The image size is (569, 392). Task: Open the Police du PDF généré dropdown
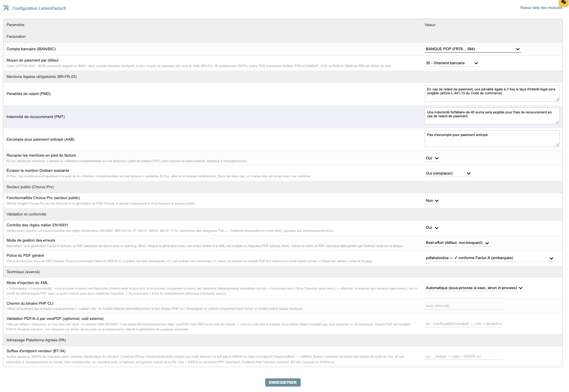[x=489, y=258]
